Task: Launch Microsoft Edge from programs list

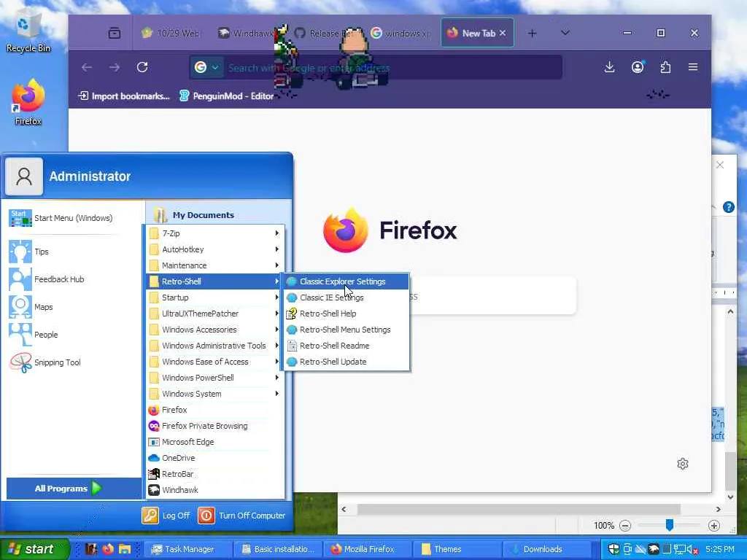Action: [214, 442]
